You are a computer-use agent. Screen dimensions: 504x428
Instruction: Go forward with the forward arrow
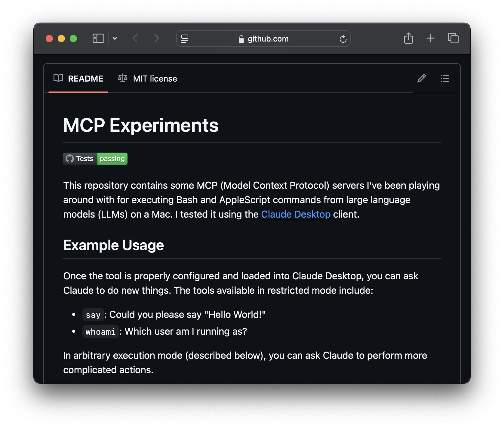click(x=156, y=39)
